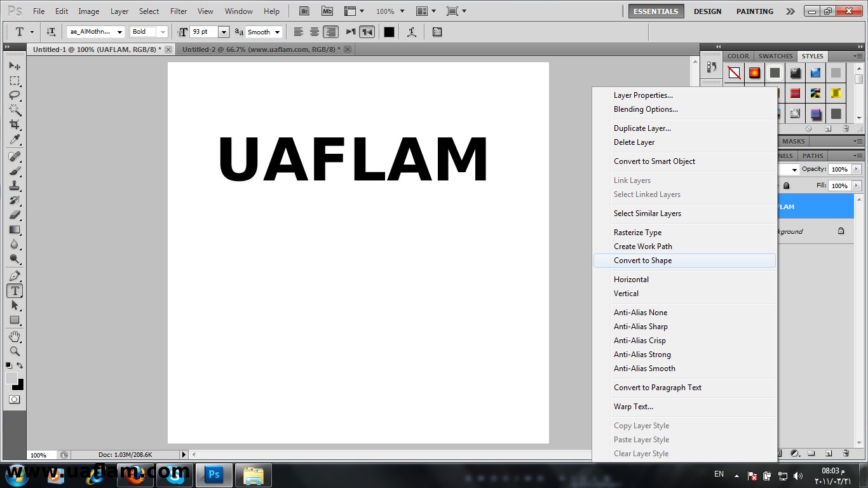Toggle text orientation in options bar

pyautogui.click(x=51, y=32)
